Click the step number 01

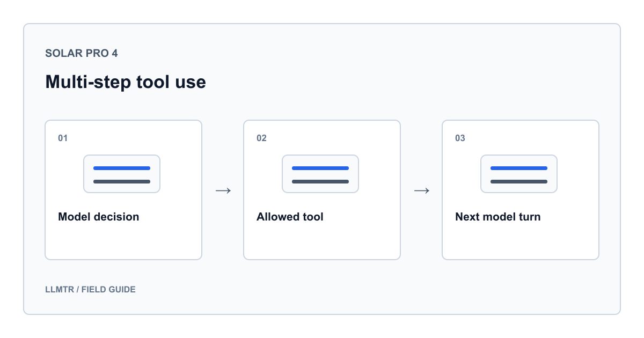tap(63, 138)
